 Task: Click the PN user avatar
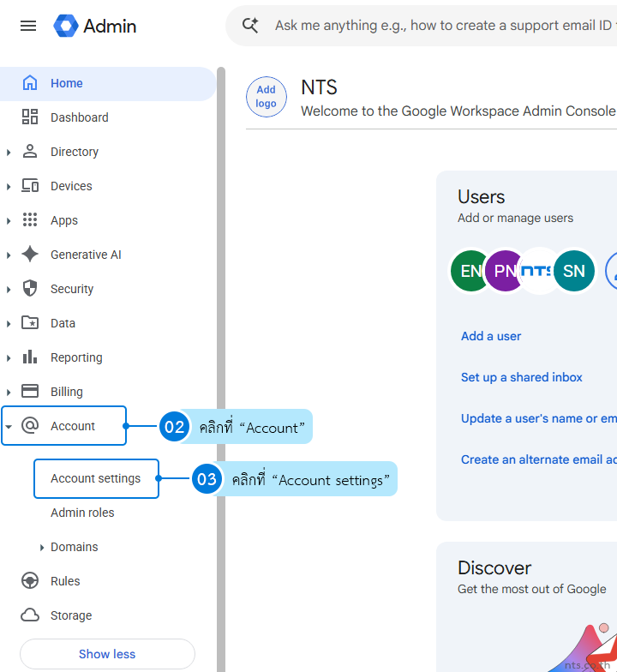[504, 271]
